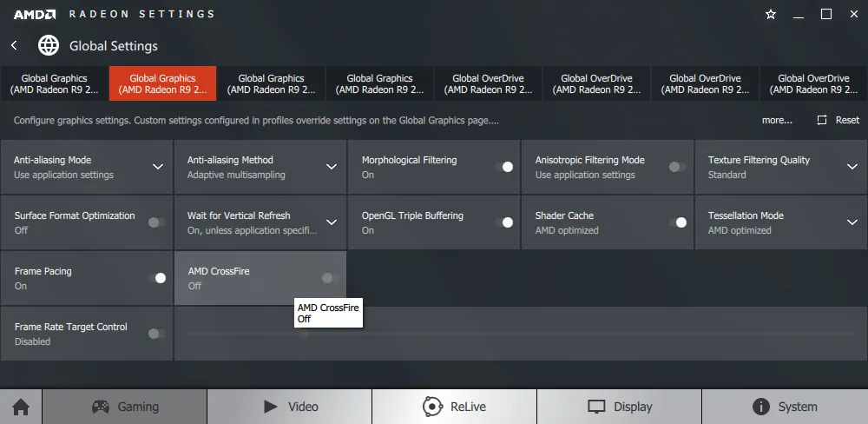Open the Display section
Image resolution: width=868 pixels, height=424 pixels.
coord(620,407)
